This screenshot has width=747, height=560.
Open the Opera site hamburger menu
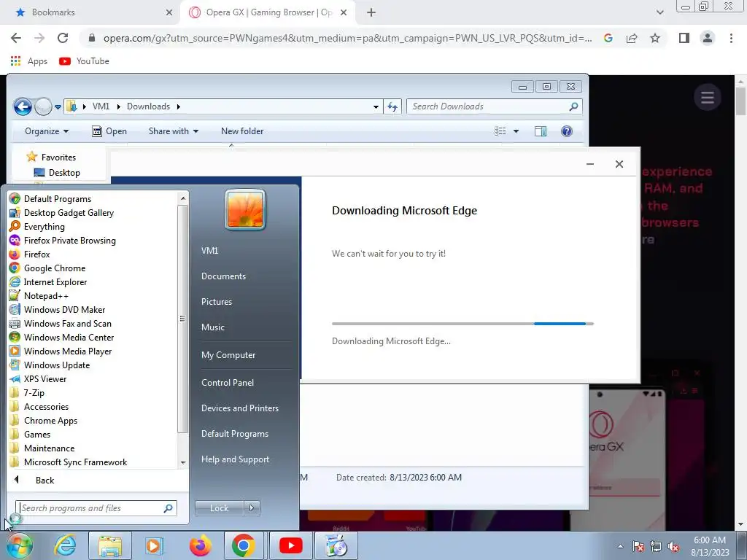coord(708,98)
